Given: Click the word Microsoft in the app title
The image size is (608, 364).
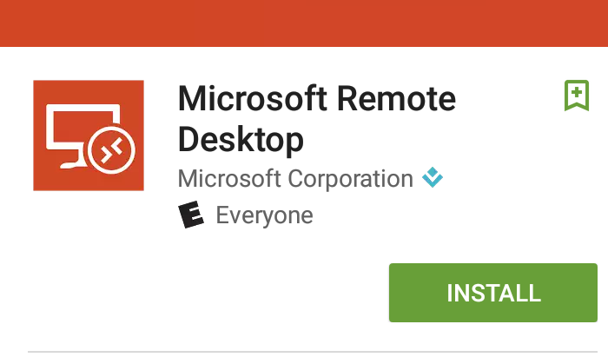Looking at the screenshot, I should (x=253, y=99).
